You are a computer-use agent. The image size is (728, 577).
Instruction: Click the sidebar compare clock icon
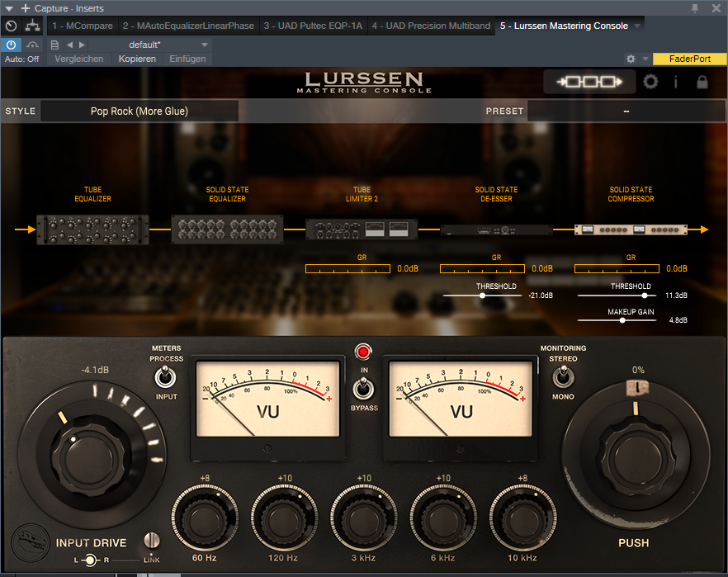click(x=12, y=26)
